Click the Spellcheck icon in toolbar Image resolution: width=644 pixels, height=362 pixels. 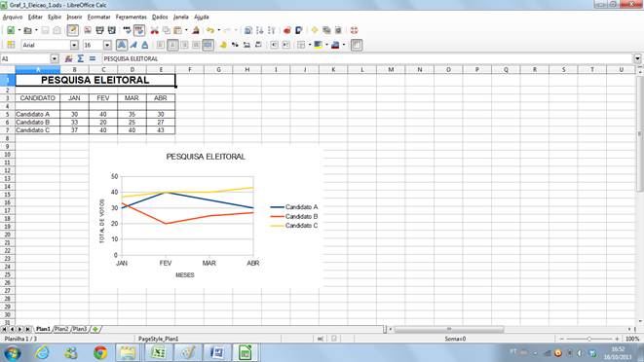(128, 30)
